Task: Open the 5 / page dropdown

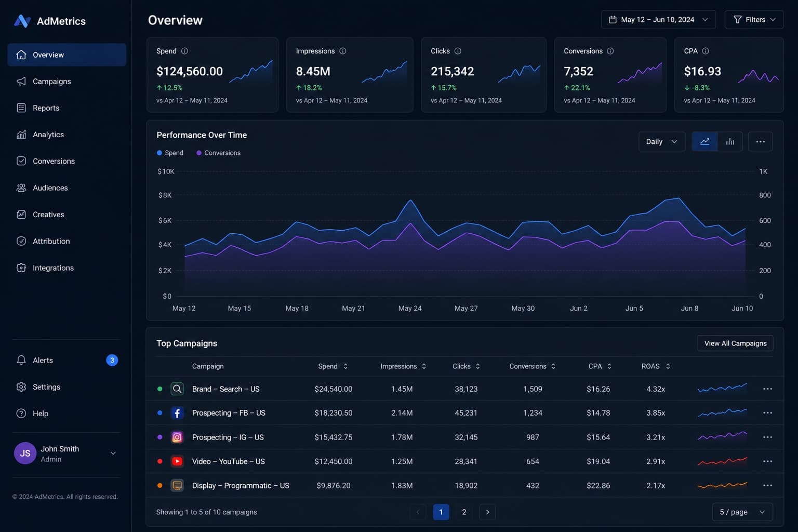Action: click(742, 512)
